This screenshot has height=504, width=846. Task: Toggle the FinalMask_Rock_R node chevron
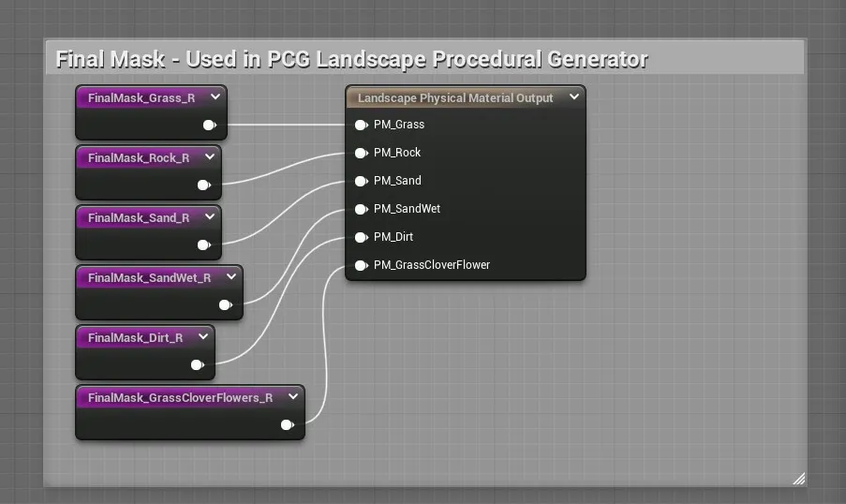(x=210, y=157)
